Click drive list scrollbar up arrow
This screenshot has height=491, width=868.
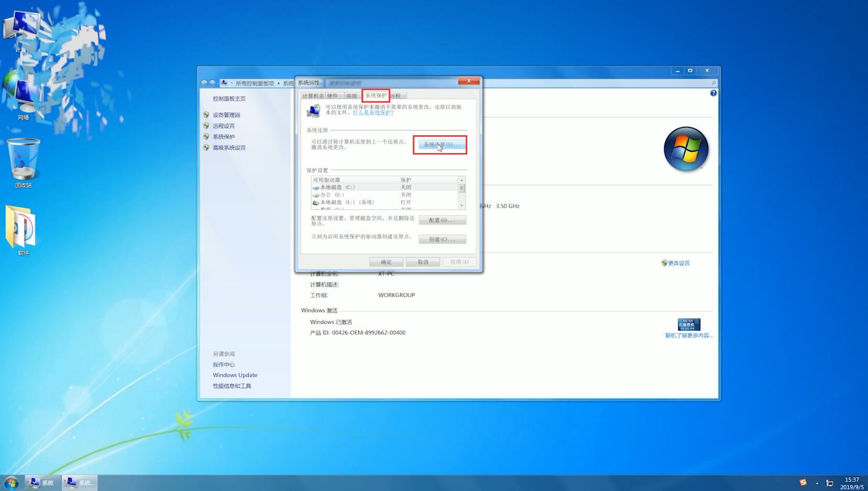coord(462,180)
